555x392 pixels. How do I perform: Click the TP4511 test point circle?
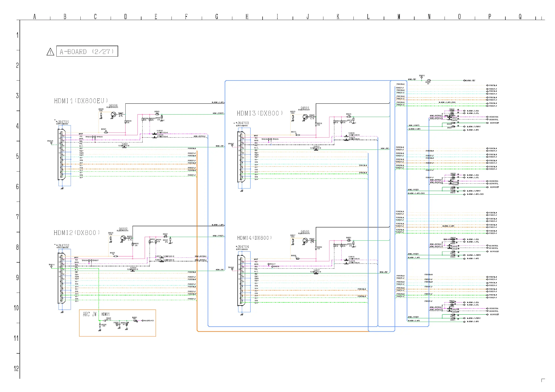51,267
